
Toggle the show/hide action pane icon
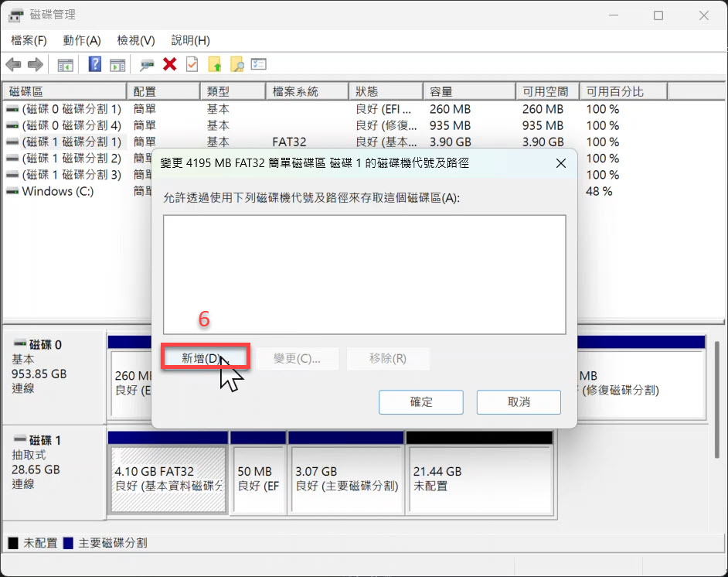(117, 65)
